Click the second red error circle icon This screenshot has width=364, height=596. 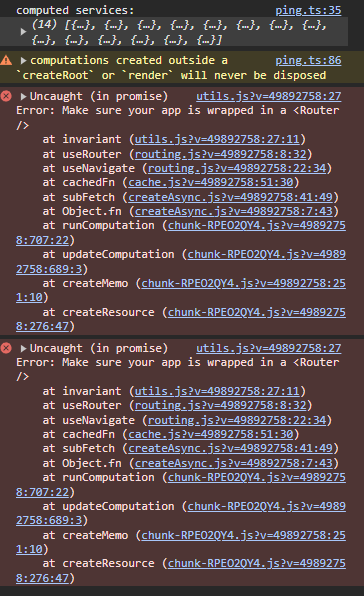coord(6,348)
